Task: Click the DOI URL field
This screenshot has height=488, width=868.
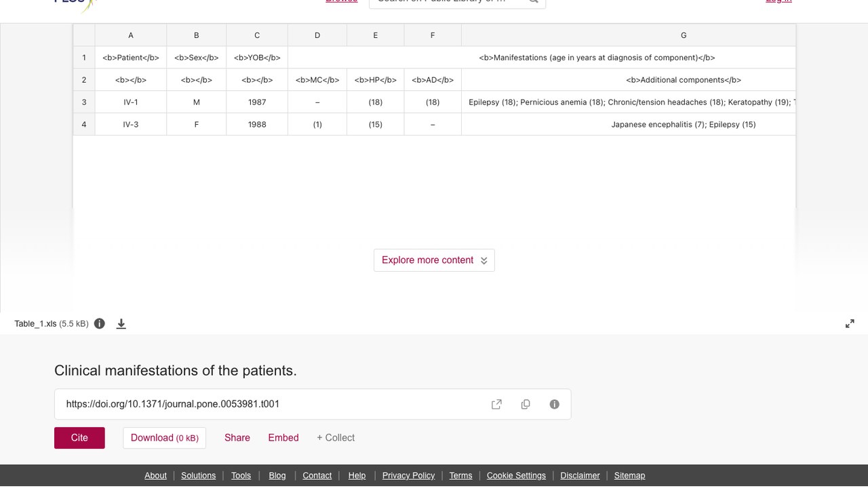Action: pyautogui.click(x=313, y=404)
